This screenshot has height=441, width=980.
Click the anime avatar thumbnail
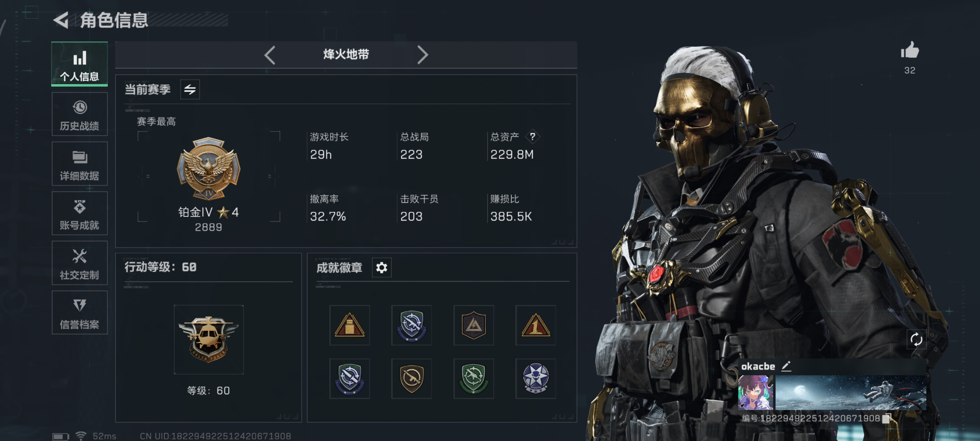pyautogui.click(x=755, y=392)
